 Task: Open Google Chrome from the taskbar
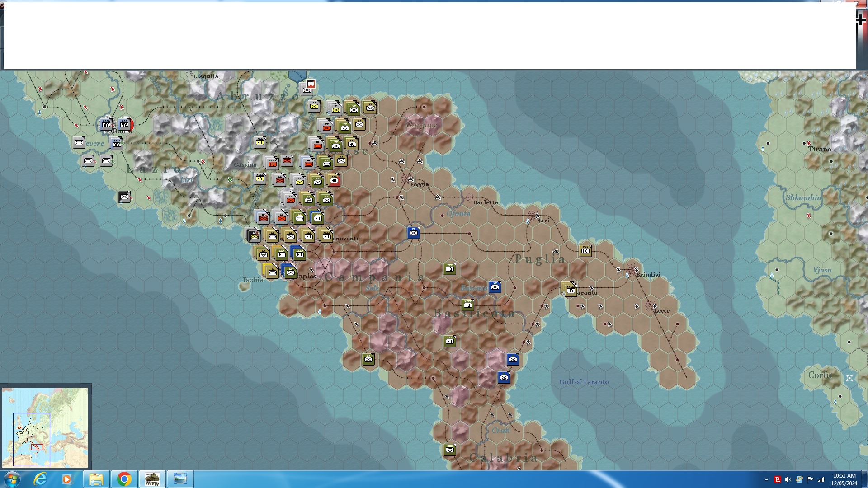(x=124, y=479)
